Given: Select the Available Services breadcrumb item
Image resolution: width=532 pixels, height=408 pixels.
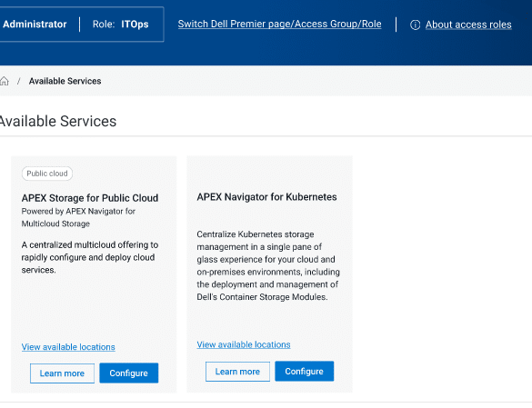Looking at the screenshot, I should 65,81.
